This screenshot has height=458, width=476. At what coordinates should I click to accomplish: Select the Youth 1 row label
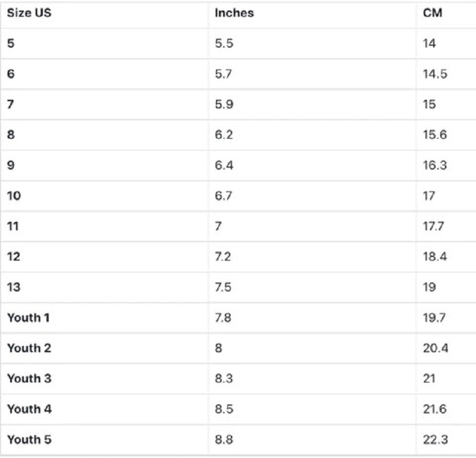28,318
